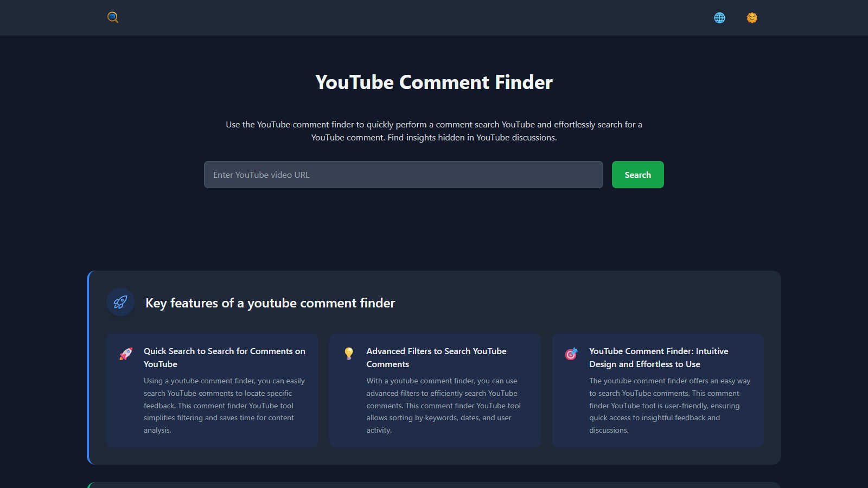The width and height of the screenshot is (868, 488).
Task: Click the red rocket icon in Quick Search card
Action: [126, 354]
